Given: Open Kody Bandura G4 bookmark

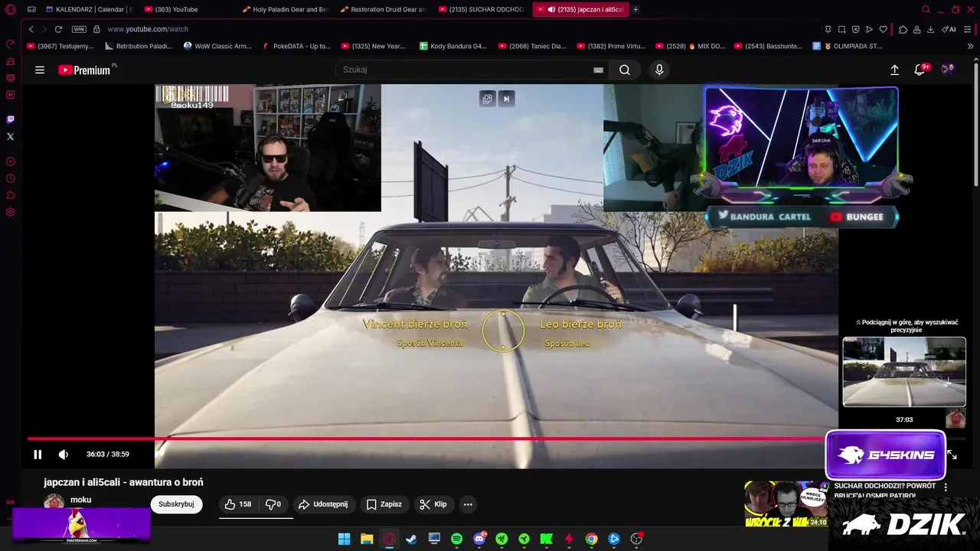Looking at the screenshot, I should (x=452, y=46).
